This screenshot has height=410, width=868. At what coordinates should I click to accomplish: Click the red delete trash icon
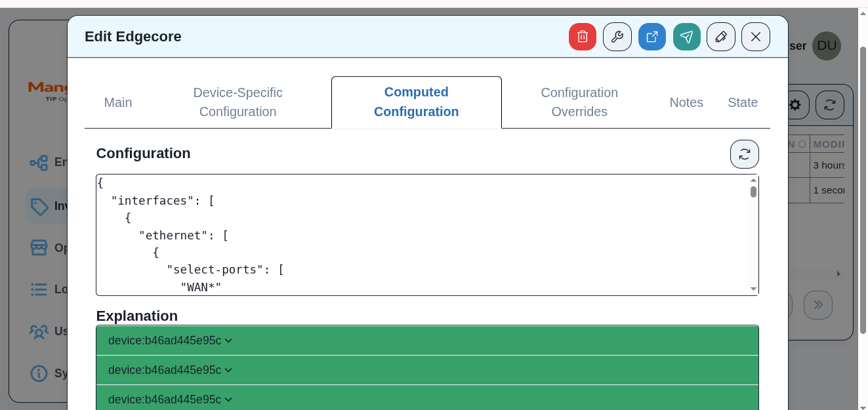tap(583, 37)
